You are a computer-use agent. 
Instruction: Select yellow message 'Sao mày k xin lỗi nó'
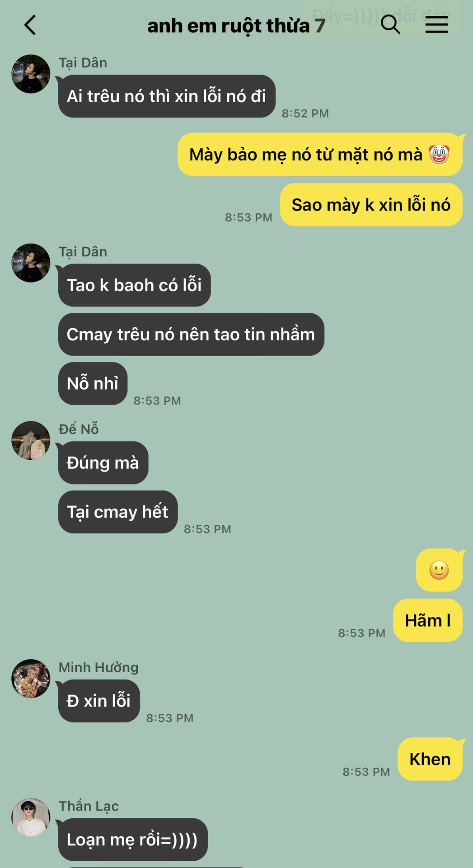371,205
